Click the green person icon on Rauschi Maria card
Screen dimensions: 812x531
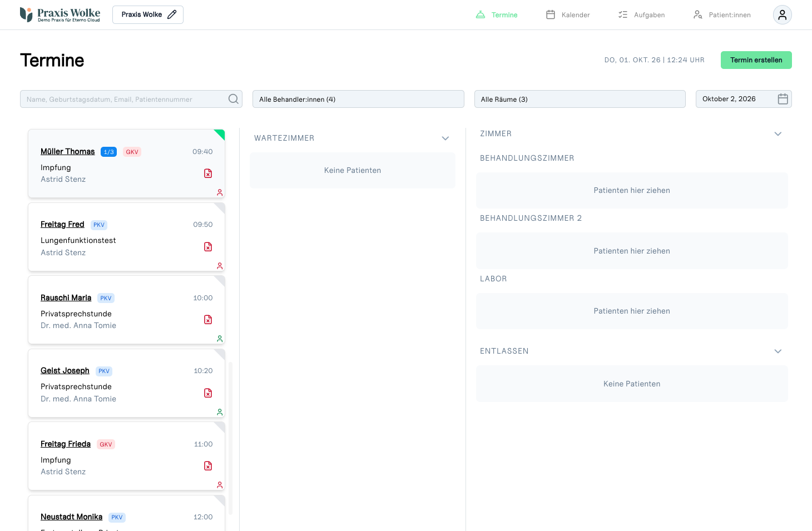[x=220, y=339]
